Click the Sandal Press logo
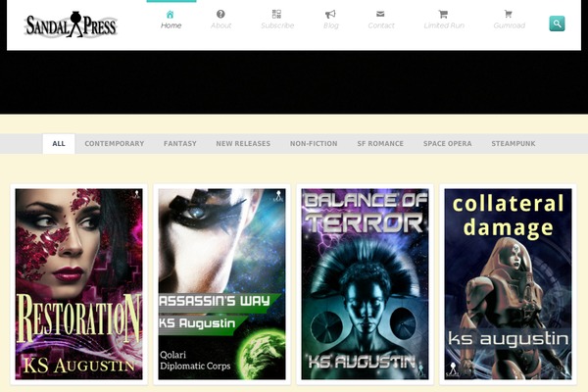 71,24
